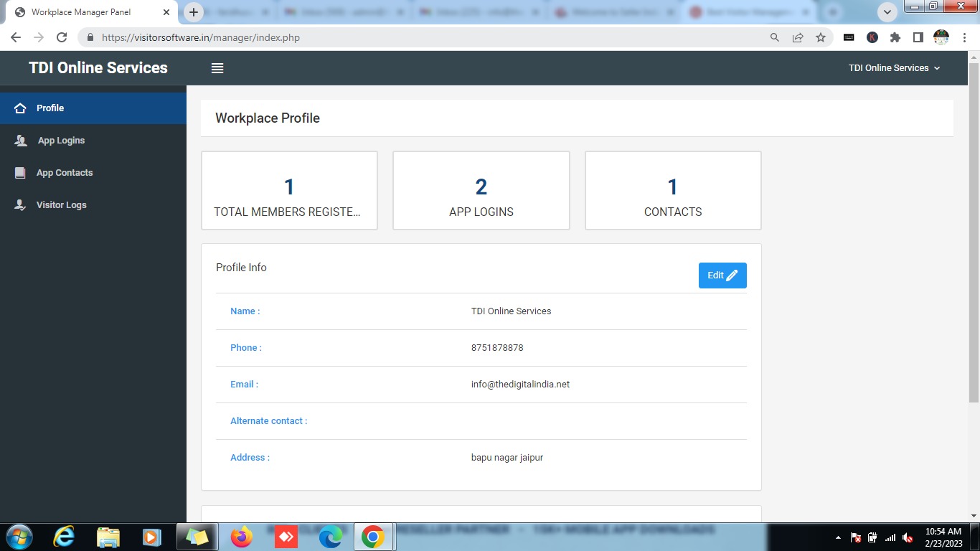This screenshot has height=551, width=980.
Task: Open the Profile home icon in sidebar
Action: pos(20,108)
